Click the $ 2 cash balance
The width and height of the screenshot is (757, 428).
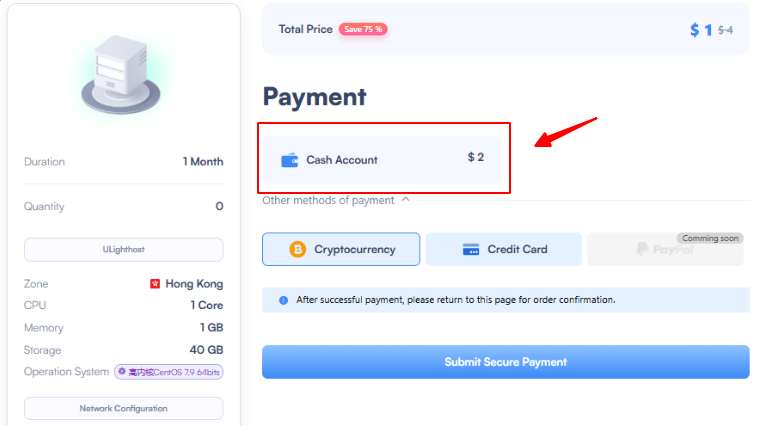click(x=476, y=157)
